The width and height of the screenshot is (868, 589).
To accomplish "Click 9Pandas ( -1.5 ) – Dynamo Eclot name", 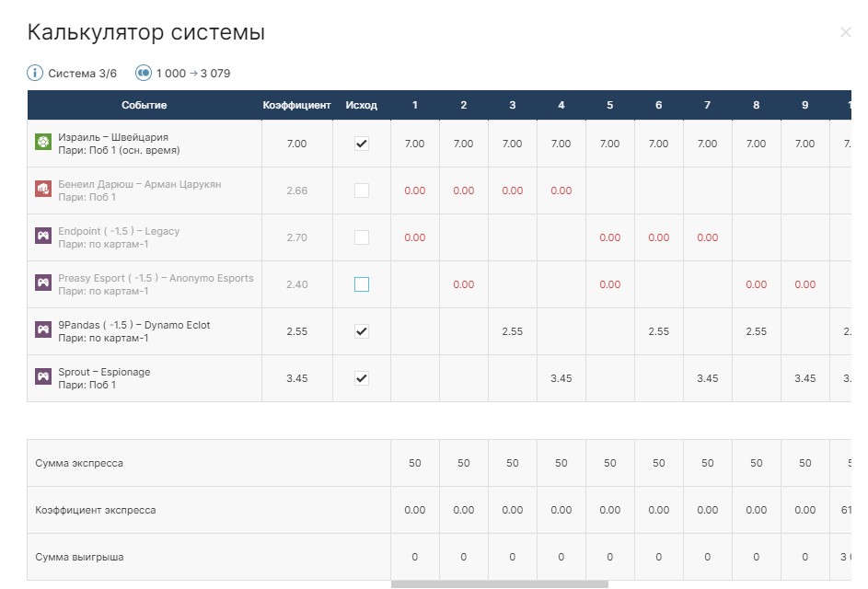I will pyautogui.click(x=134, y=326).
